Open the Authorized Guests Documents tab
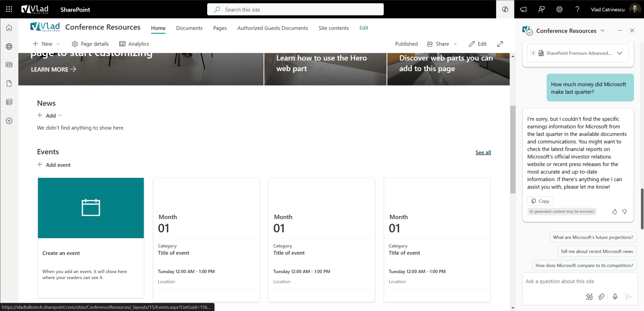This screenshot has height=311, width=644. [272, 28]
